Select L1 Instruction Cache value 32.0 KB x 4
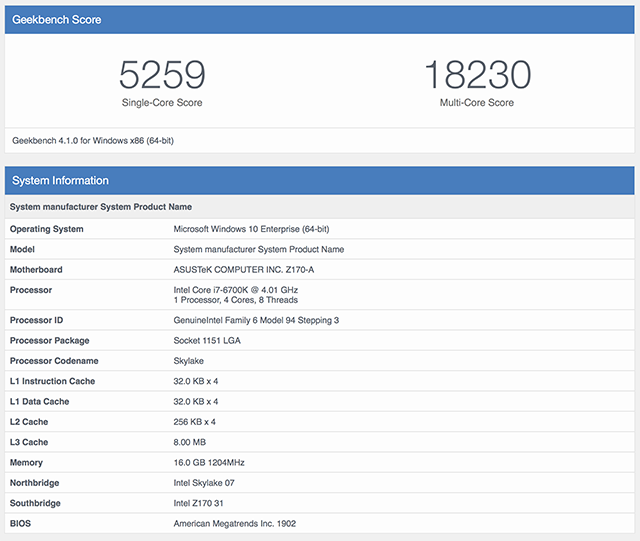Image resolution: width=640 pixels, height=541 pixels. tap(196, 381)
